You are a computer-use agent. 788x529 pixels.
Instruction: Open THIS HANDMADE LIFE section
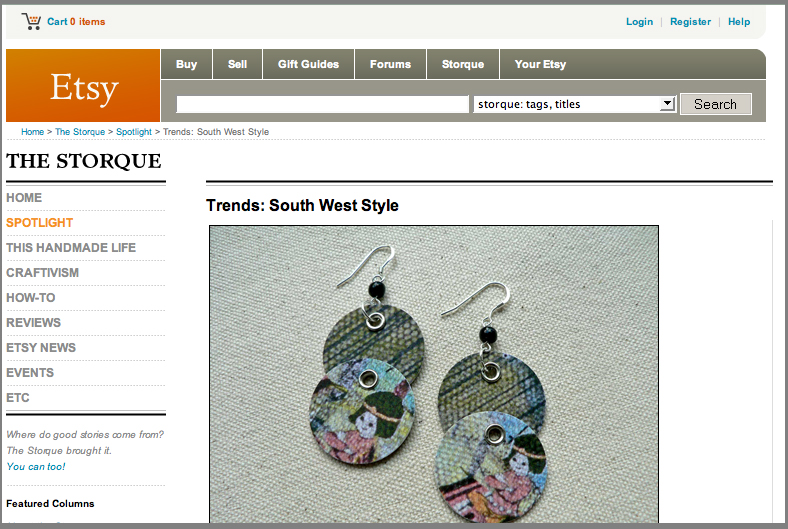click(71, 248)
